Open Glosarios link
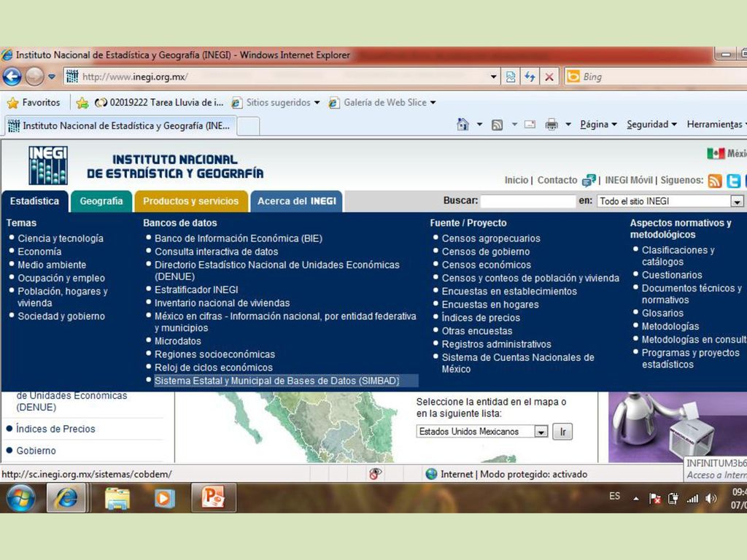 [x=662, y=313]
